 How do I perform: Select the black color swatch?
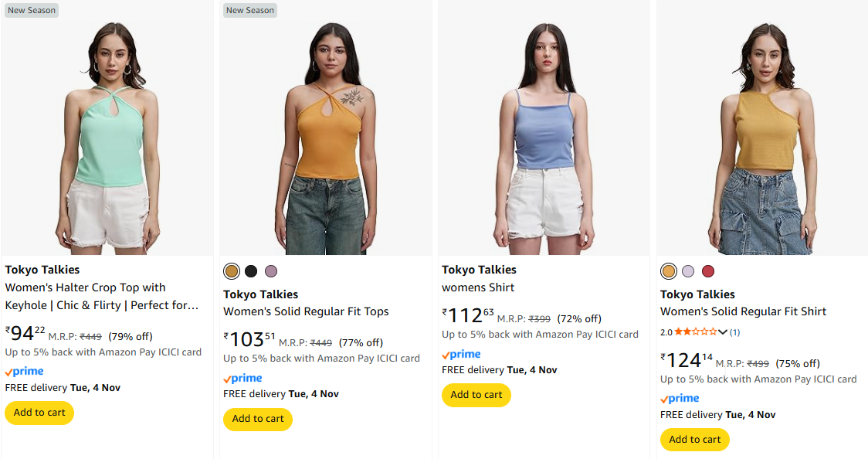click(x=251, y=271)
